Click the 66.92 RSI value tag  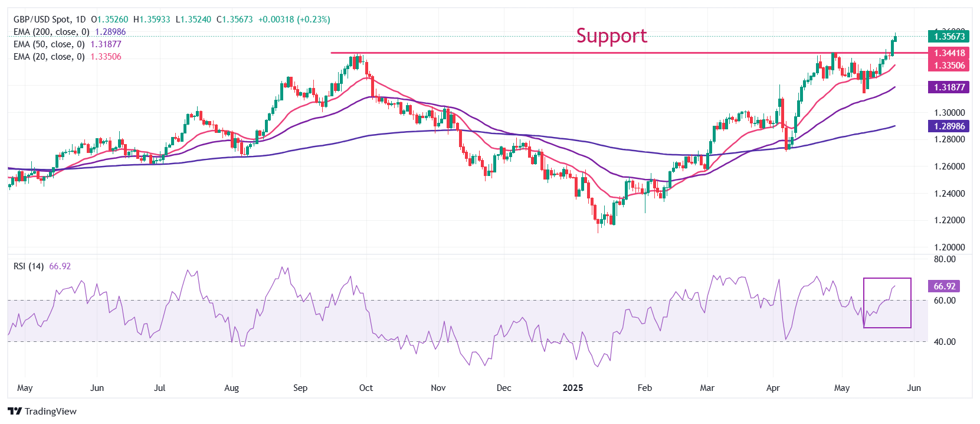(x=944, y=286)
